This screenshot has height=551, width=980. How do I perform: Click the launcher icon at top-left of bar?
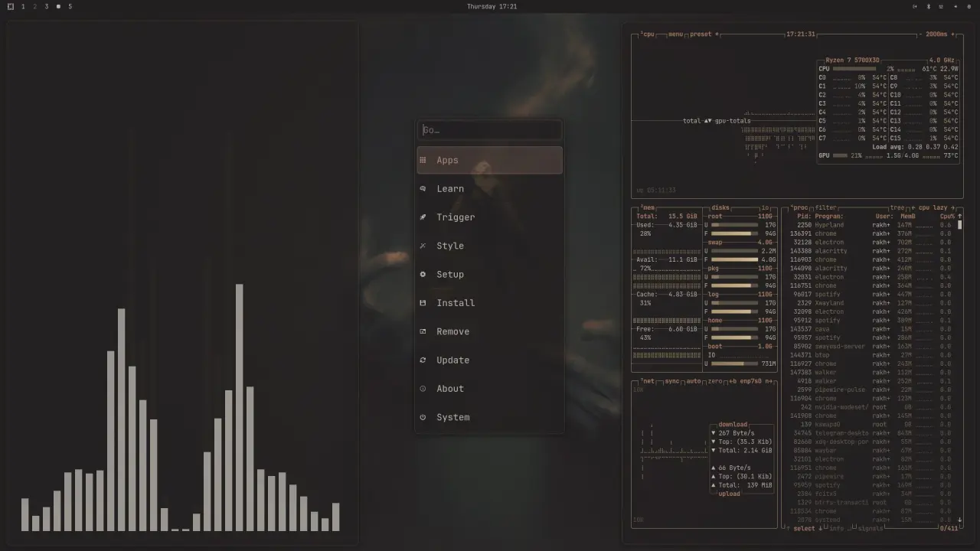tap(11, 6)
